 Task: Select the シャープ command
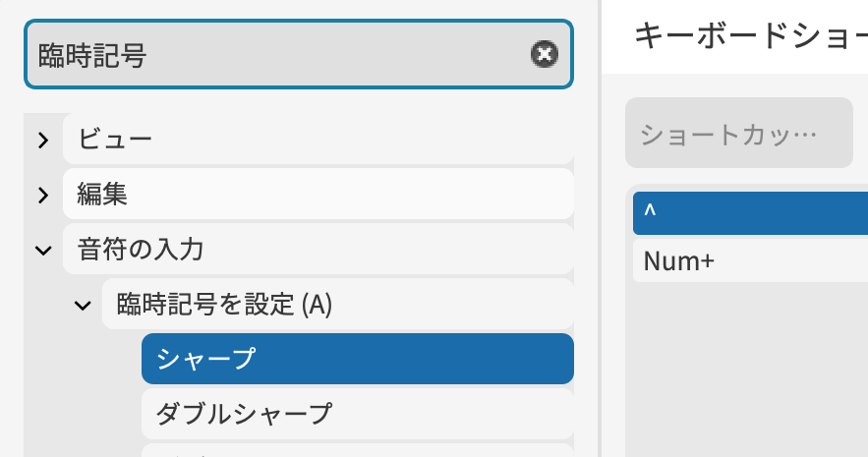(x=356, y=359)
